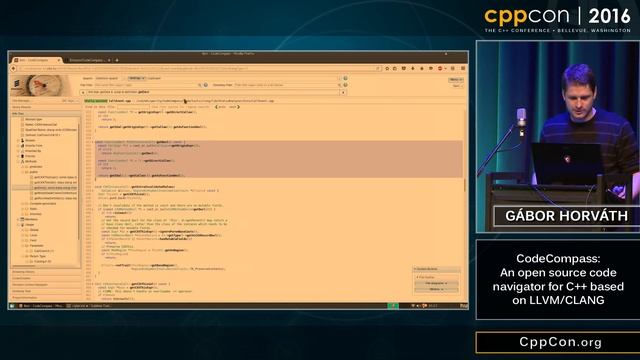Image resolution: width=640 pixels, height=360 pixels.
Task: Expand the Inherited By node in Info Tree
Action: coord(18,151)
